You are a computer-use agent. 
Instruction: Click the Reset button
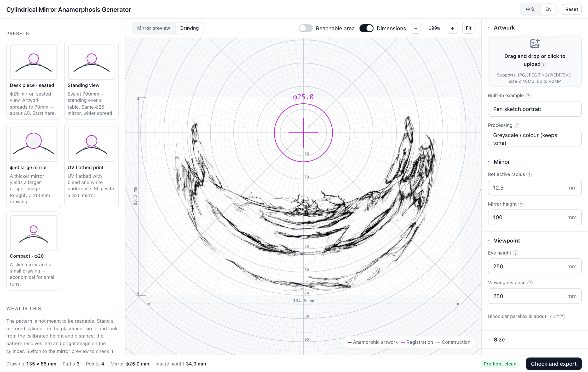pyautogui.click(x=572, y=9)
